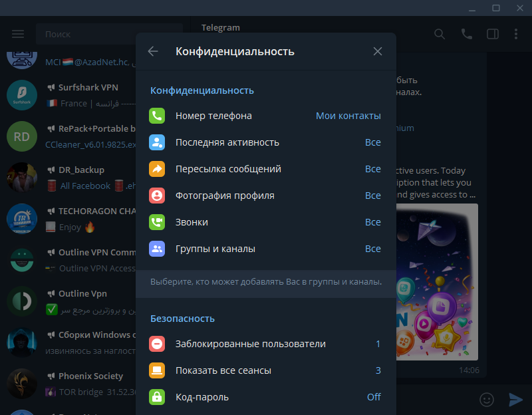Click the Outline Vpn channel avatar
This screenshot has height=415, width=532.
click(22, 301)
